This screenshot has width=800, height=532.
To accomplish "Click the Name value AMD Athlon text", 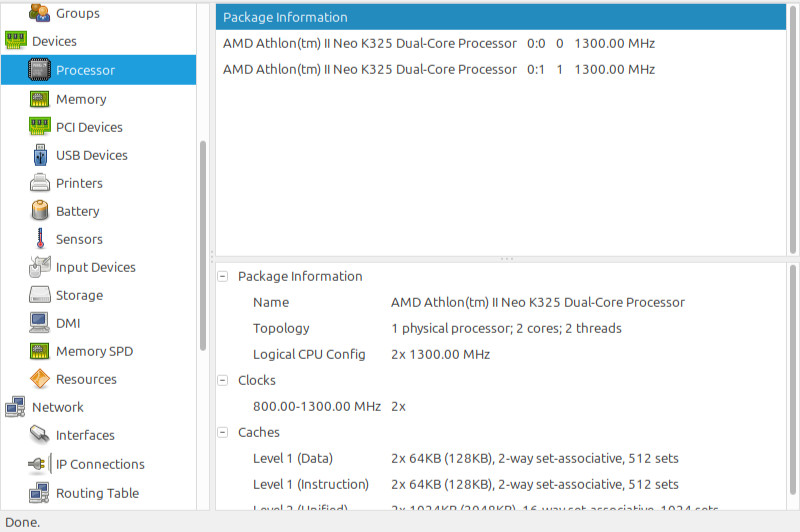I will click(538, 302).
